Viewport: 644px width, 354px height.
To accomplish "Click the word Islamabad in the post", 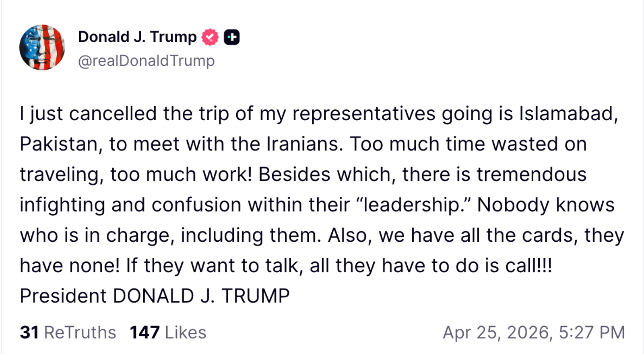I will coord(568,114).
